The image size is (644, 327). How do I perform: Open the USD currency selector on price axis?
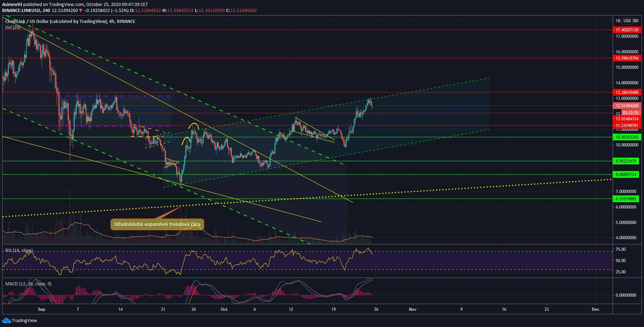627,21
